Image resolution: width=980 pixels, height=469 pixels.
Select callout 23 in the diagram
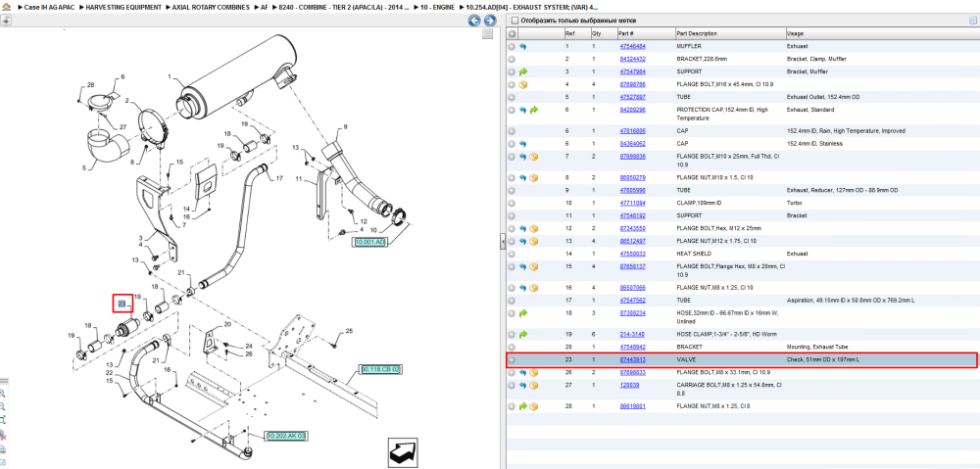click(x=122, y=304)
